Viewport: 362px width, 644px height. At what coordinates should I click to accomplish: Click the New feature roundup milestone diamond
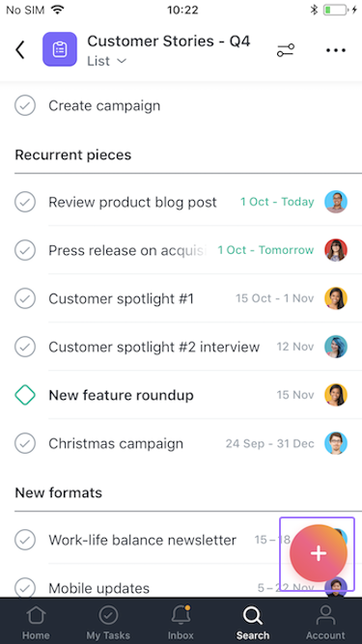point(25,395)
